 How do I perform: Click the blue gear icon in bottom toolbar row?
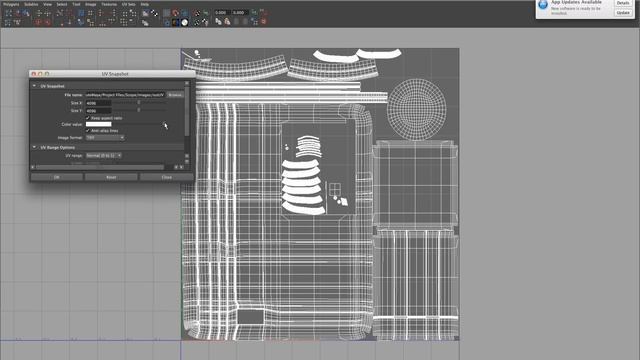(x=167, y=22)
